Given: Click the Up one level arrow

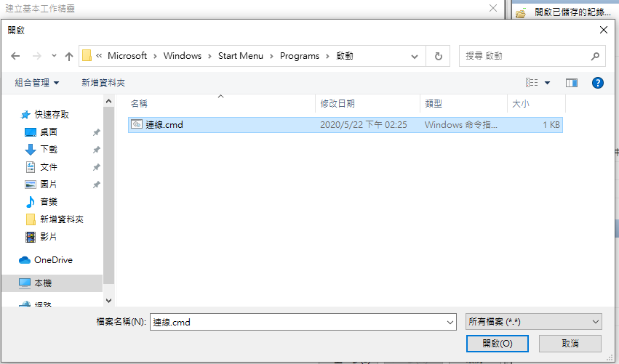Looking at the screenshot, I should click(69, 56).
